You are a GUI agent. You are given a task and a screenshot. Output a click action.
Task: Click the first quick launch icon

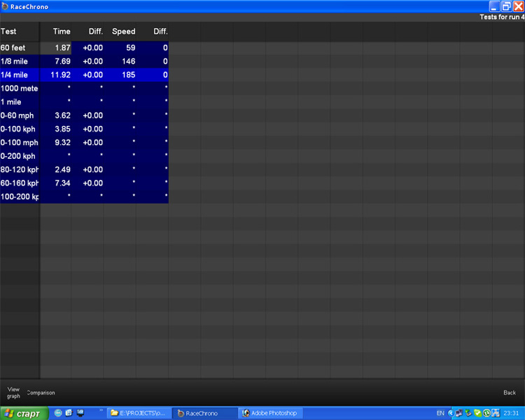tap(58, 413)
